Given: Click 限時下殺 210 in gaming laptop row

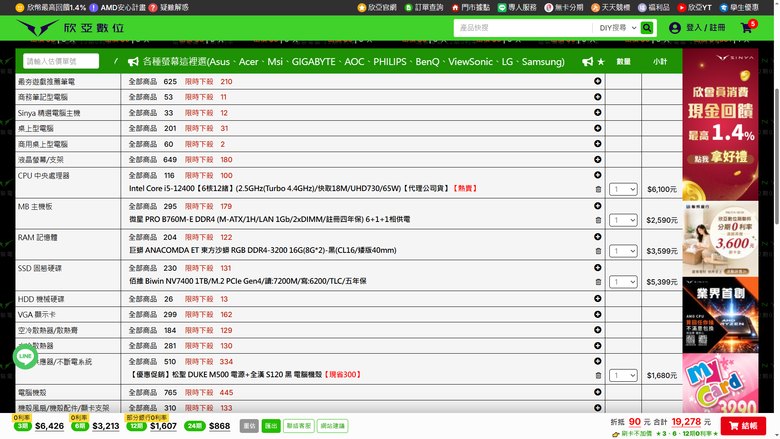Looking at the screenshot, I should click(208, 82).
